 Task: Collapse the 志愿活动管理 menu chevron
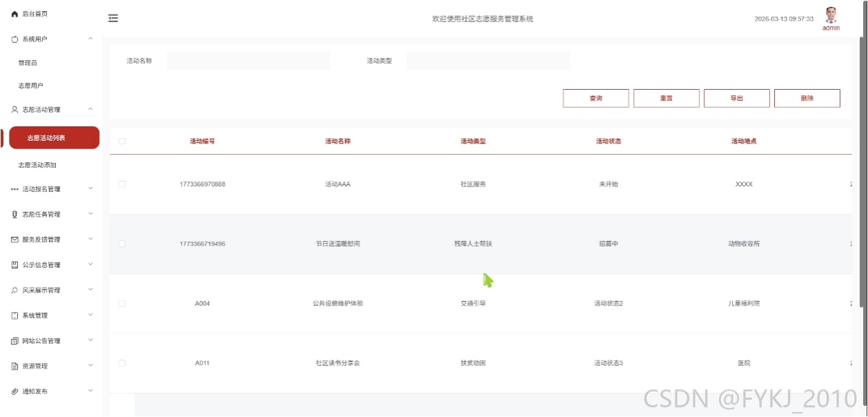pos(90,109)
